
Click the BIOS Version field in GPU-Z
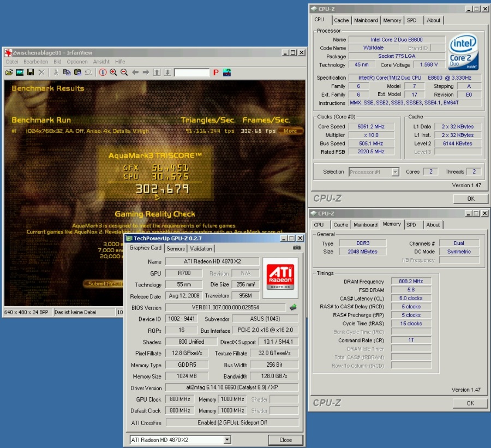225,307
